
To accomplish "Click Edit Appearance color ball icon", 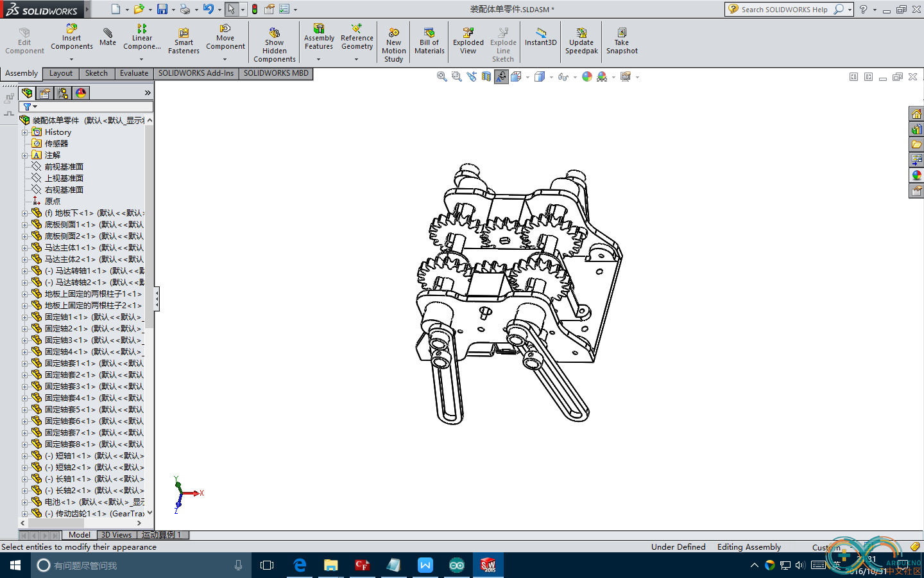I will [586, 76].
